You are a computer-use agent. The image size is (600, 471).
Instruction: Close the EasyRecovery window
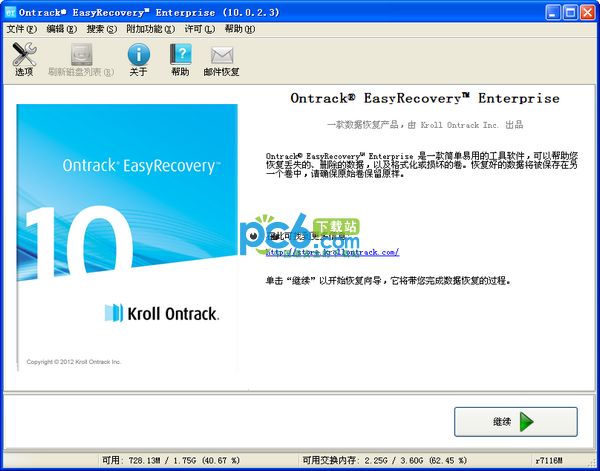pos(587,13)
